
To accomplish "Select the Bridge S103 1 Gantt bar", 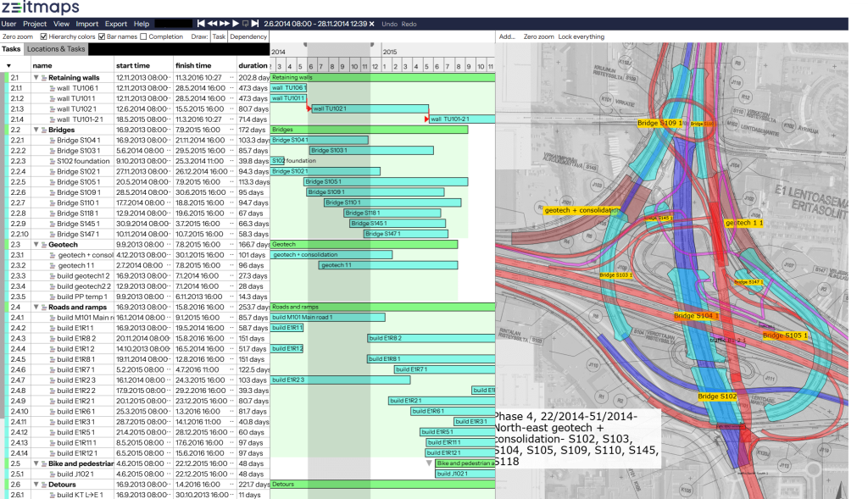I will coord(371,151).
